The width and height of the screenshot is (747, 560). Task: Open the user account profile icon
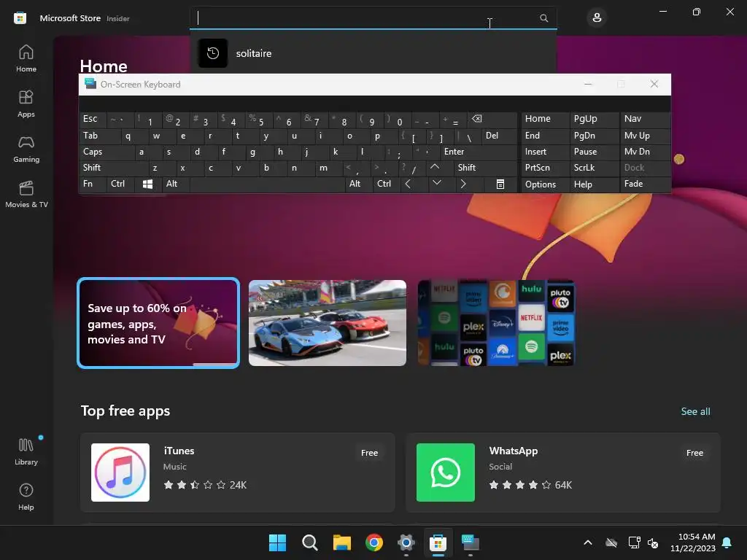coord(597,18)
